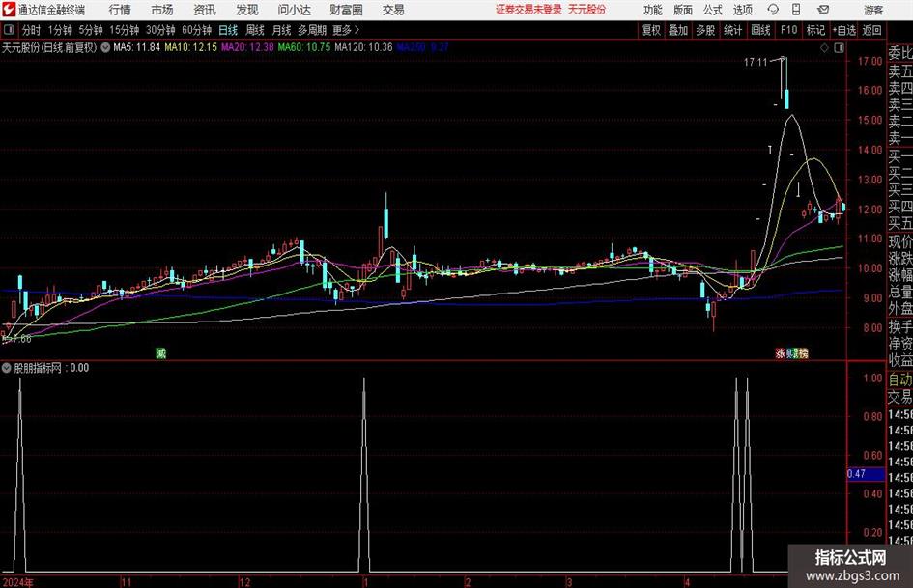913x588 pixels.
Task: Open the 选项 menu
Action: click(742, 10)
